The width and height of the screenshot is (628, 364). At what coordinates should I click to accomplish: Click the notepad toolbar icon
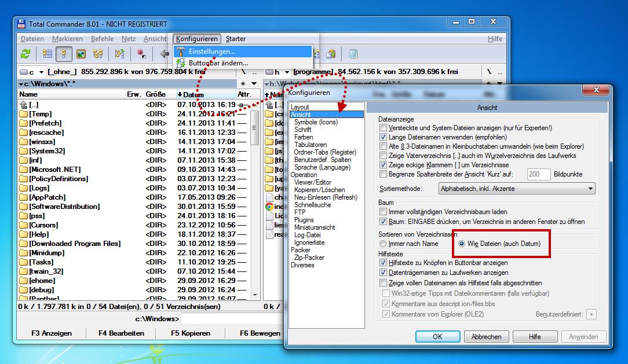pos(353,54)
